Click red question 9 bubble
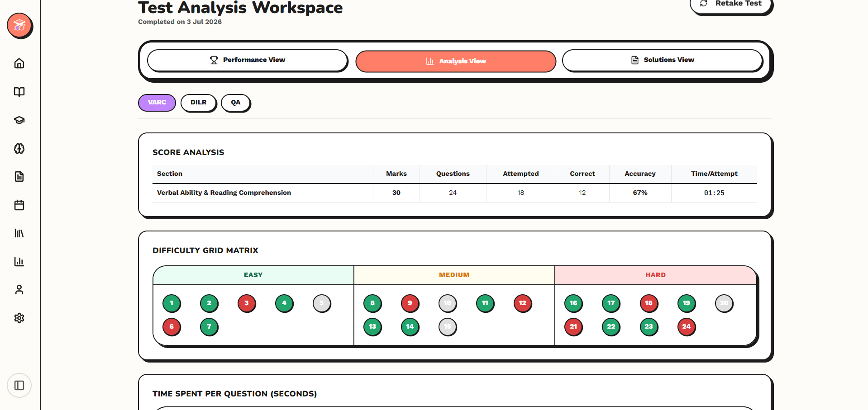The height and width of the screenshot is (410, 868). pos(410,303)
